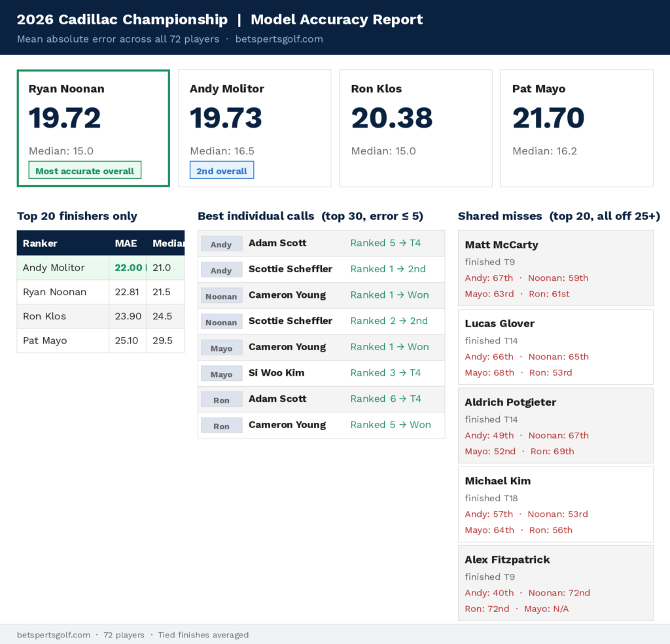Select the Andy Molitor 19.73 card
The height and width of the screenshot is (644, 670).
coord(255,128)
